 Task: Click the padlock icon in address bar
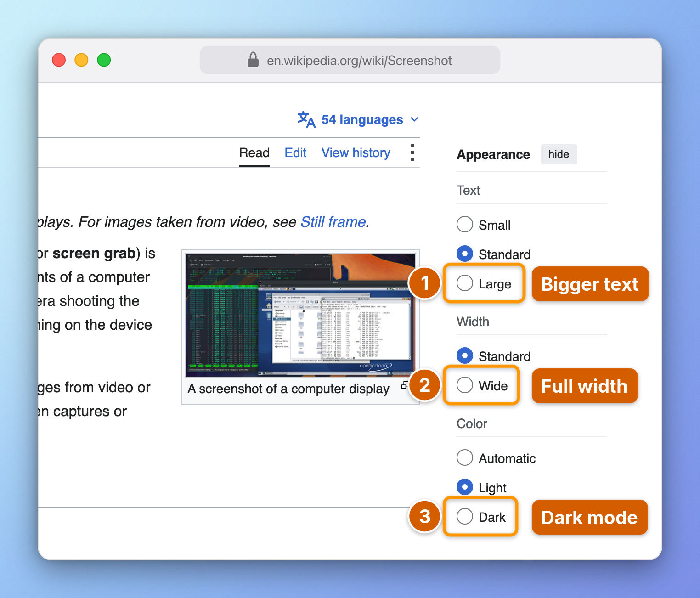pyautogui.click(x=253, y=60)
